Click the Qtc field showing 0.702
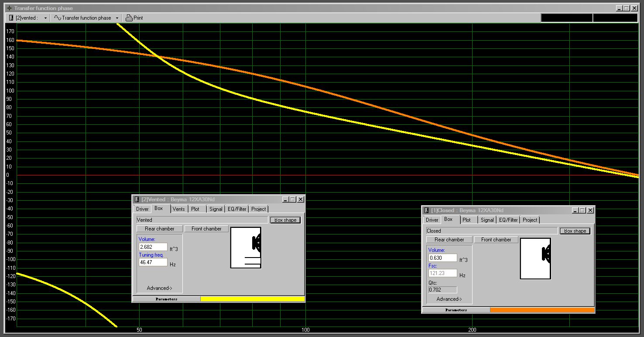The width and height of the screenshot is (644, 337). pyautogui.click(x=442, y=289)
